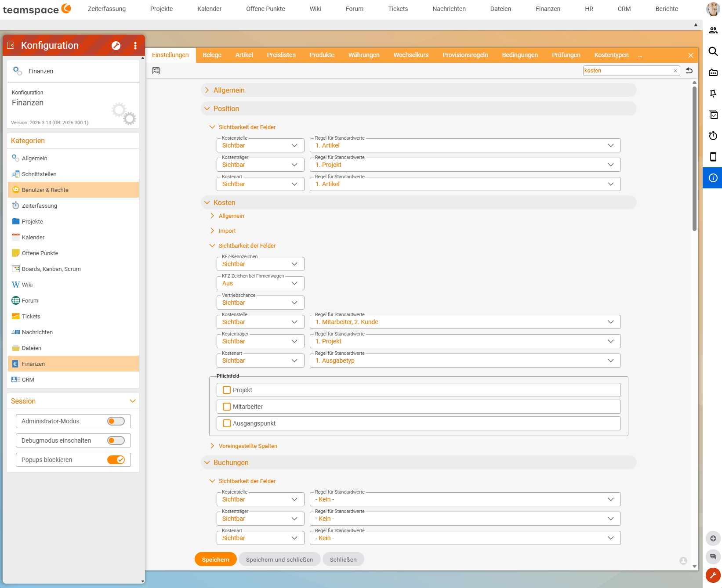This screenshot has height=588, width=722.
Task: Check the Projekt Pflichtfeld checkbox
Action: click(227, 390)
